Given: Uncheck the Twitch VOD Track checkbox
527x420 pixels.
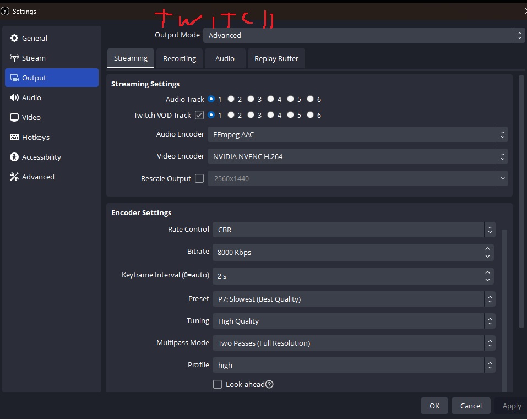Looking at the screenshot, I should (x=199, y=115).
